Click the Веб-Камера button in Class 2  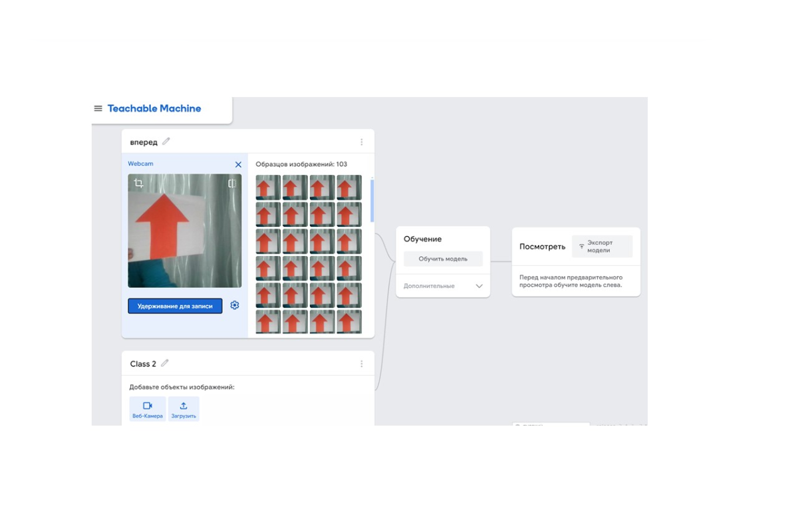pos(148,409)
